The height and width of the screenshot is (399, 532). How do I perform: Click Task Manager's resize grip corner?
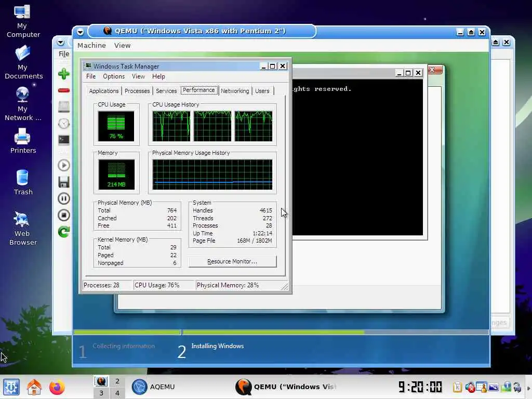(x=285, y=287)
